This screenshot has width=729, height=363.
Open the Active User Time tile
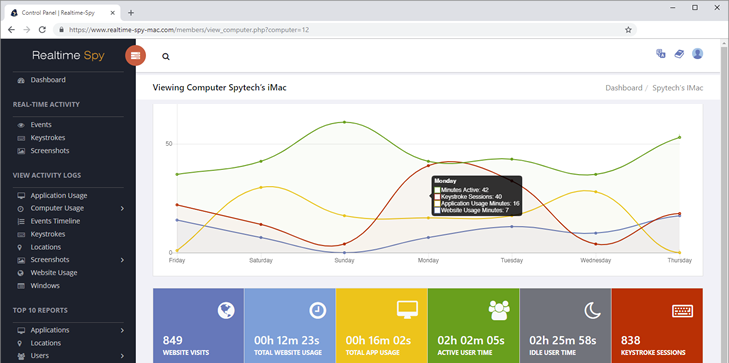(474, 325)
